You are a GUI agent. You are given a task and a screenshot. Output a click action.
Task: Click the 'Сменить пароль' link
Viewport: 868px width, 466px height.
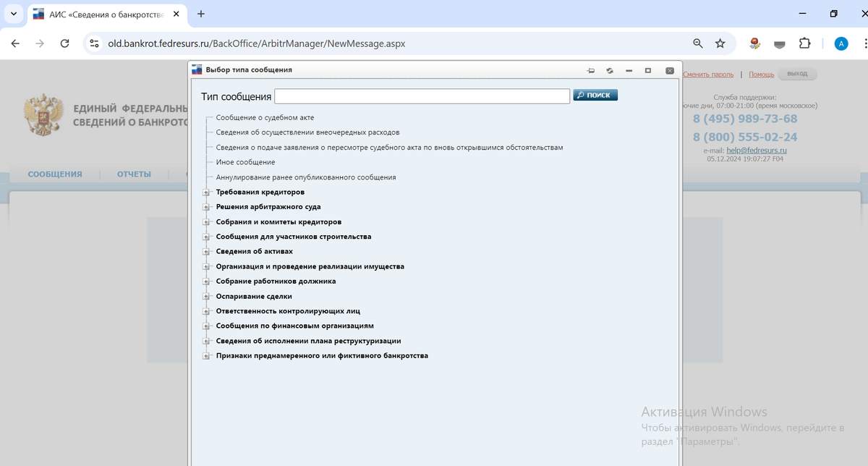pos(708,75)
